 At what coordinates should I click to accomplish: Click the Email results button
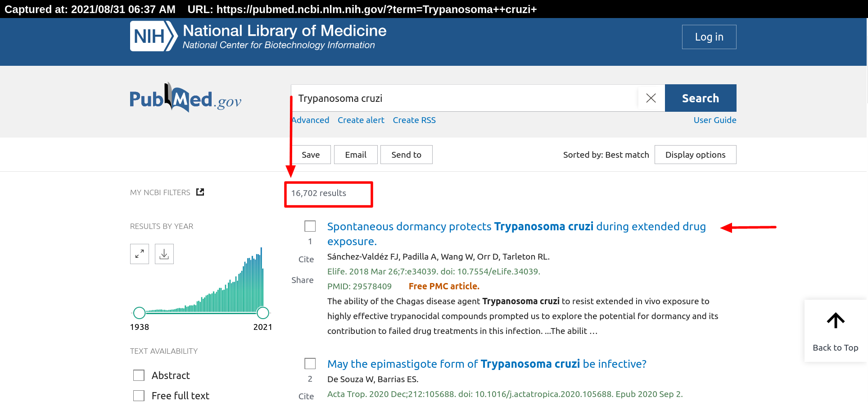coord(356,155)
